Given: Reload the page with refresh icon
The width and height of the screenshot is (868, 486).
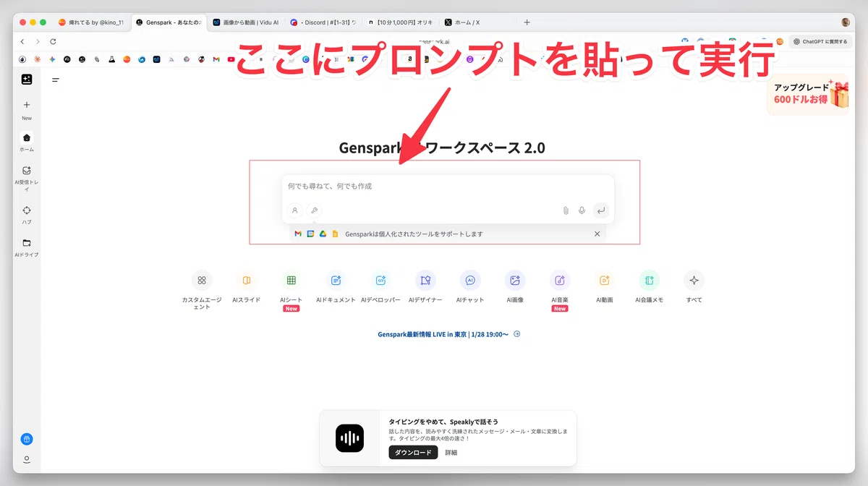Looking at the screenshot, I should click(53, 42).
